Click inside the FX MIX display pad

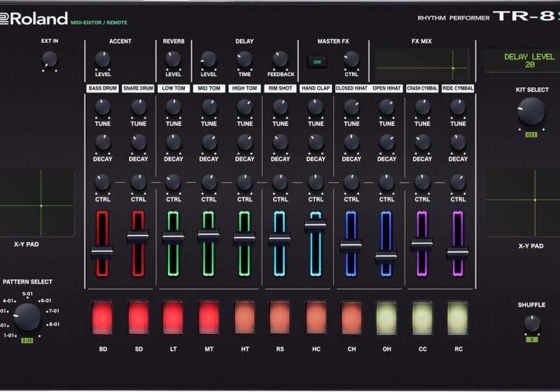pyautogui.click(x=421, y=64)
